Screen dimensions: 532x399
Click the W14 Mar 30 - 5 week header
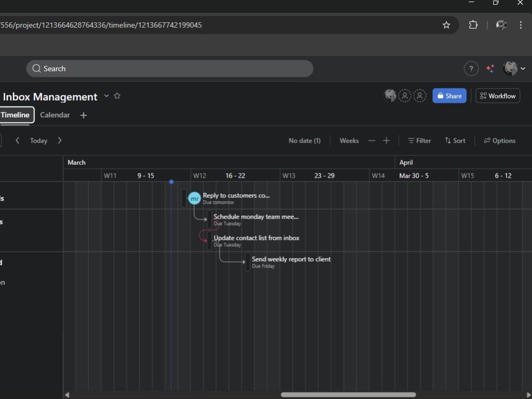[414, 176]
